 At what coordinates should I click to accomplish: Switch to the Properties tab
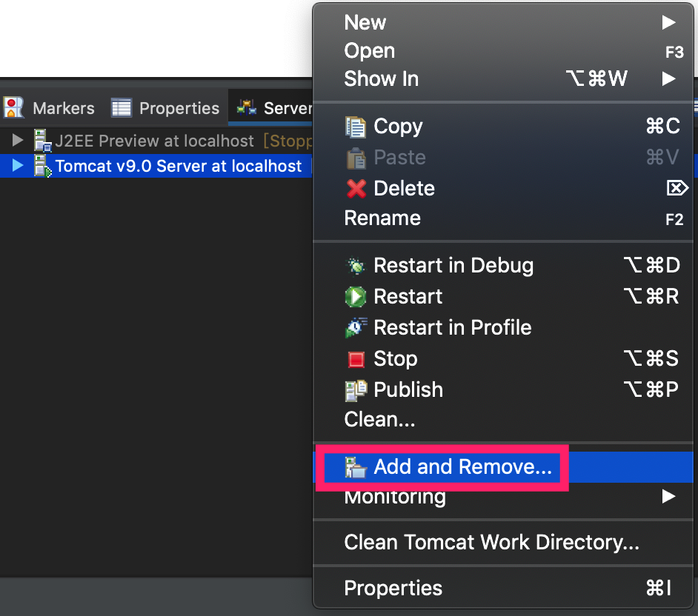(165, 108)
